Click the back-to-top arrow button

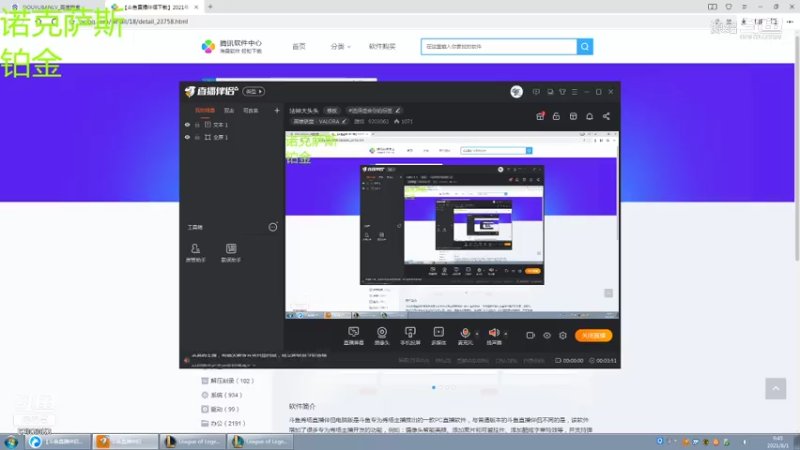(776, 389)
